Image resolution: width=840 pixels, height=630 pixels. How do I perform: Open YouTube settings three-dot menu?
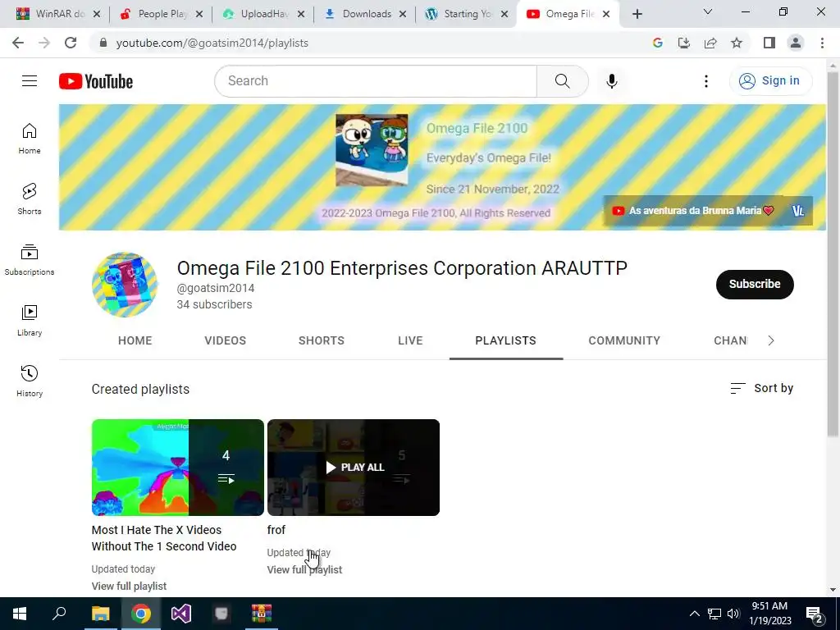click(705, 81)
